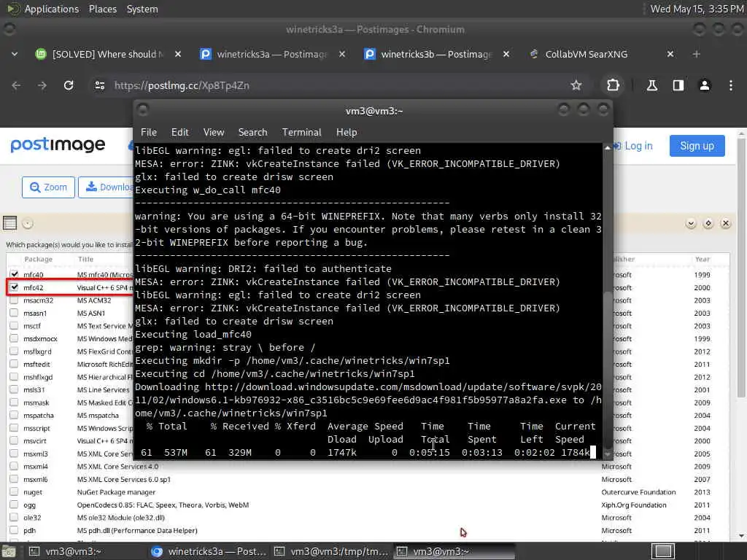Close the CollabVM SearXNG tab
747x560 pixels.
click(x=670, y=54)
